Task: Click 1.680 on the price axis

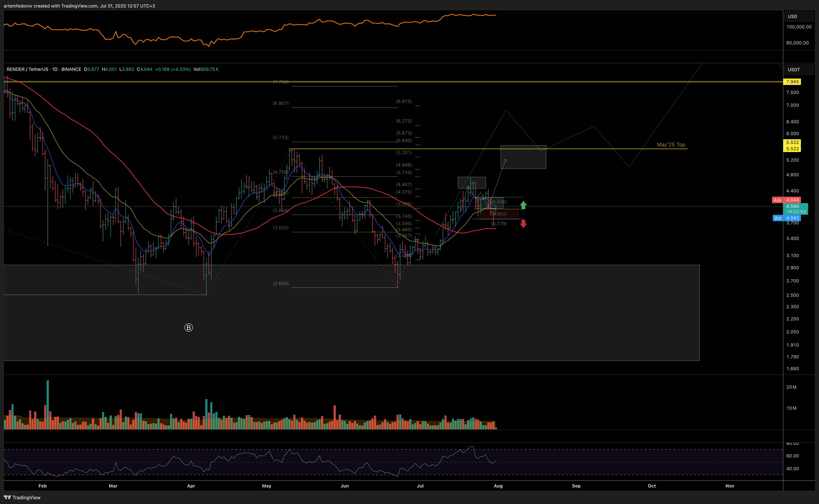Action: (x=792, y=369)
